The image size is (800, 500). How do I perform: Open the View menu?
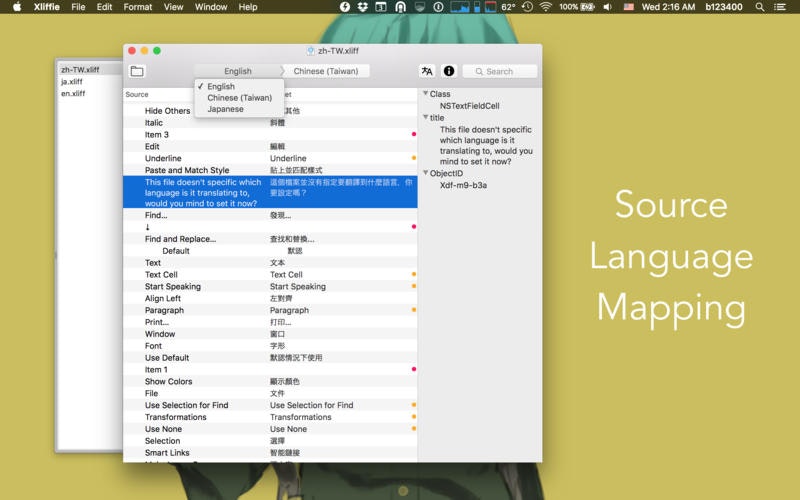click(x=173, y=7)
